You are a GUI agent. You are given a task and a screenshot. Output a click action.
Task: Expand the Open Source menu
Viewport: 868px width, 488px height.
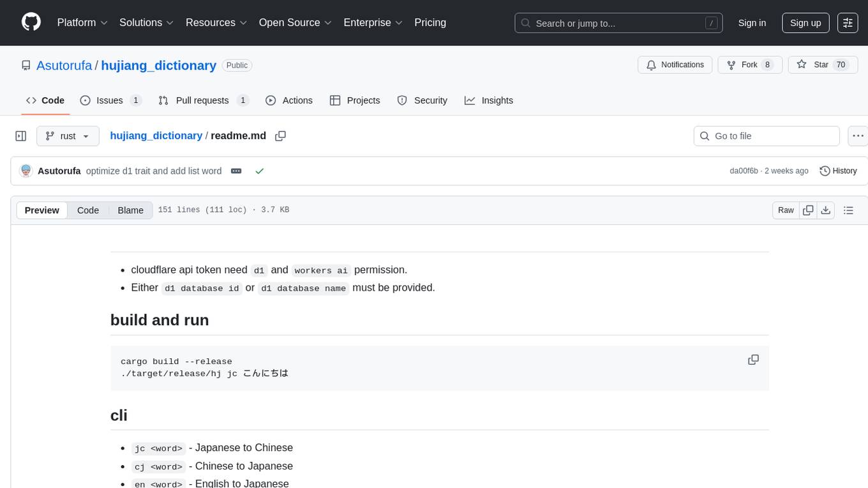point(295,22)
